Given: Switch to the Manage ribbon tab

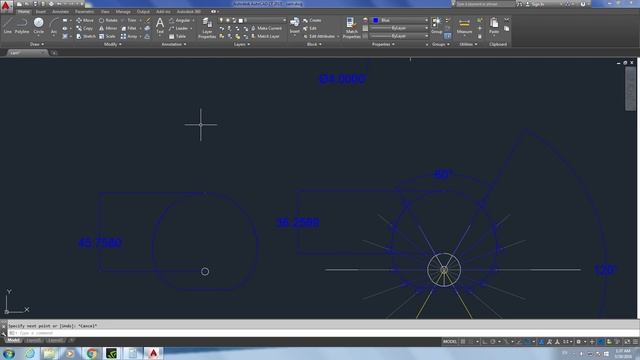Looking at the screenshot, I should coord(123,12).
